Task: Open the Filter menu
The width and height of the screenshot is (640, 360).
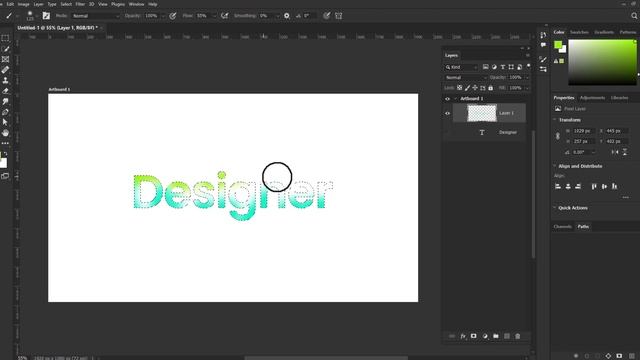Action: click(80, 4)
